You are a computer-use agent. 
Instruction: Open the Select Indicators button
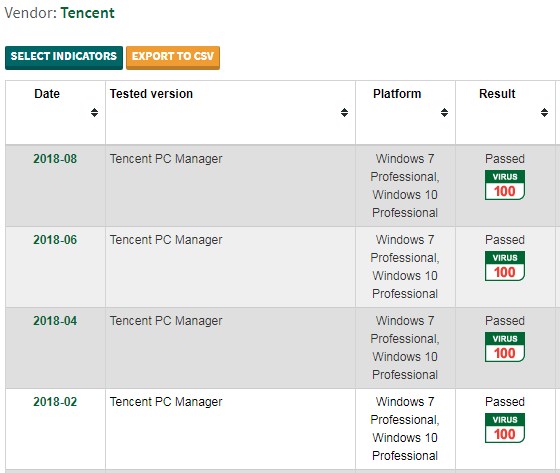click(x=64, y=58)
